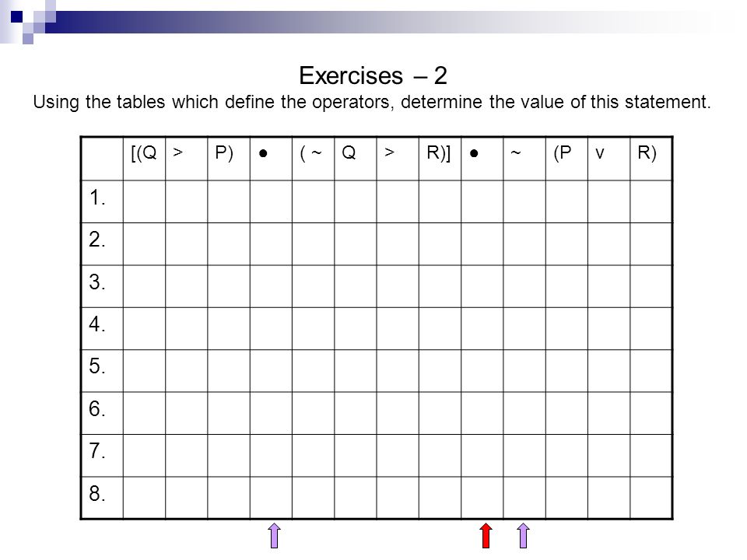Click the '( ~' header cell

(x=313, y=159)
